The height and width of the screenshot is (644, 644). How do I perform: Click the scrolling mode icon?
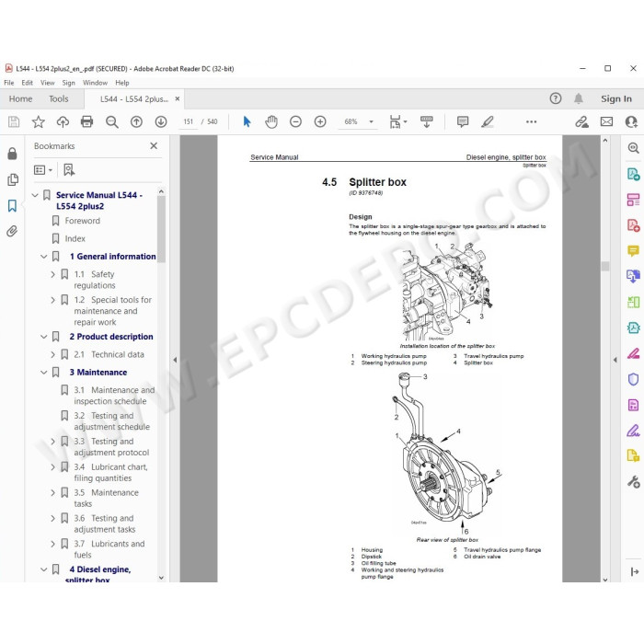426,121
